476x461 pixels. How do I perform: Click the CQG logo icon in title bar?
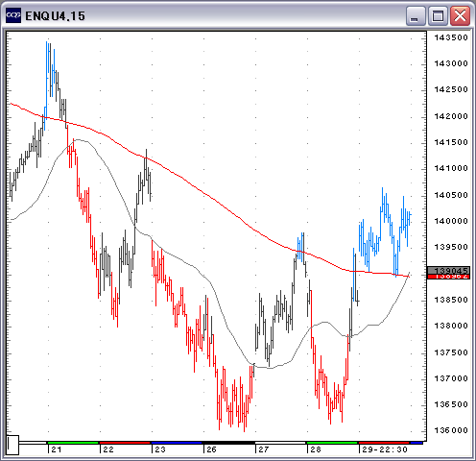click(x=13, y=15)
